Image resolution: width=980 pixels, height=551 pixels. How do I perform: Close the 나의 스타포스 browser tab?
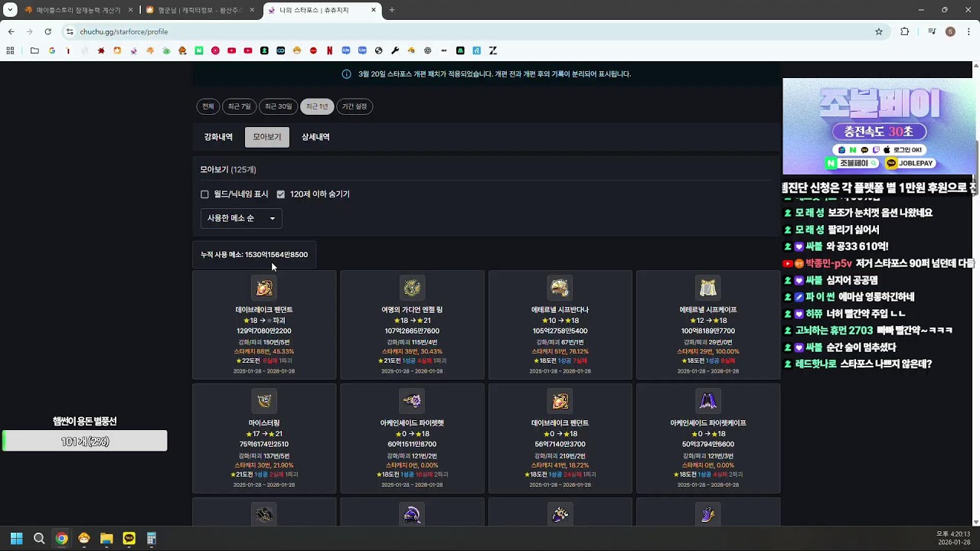(374, 10)
